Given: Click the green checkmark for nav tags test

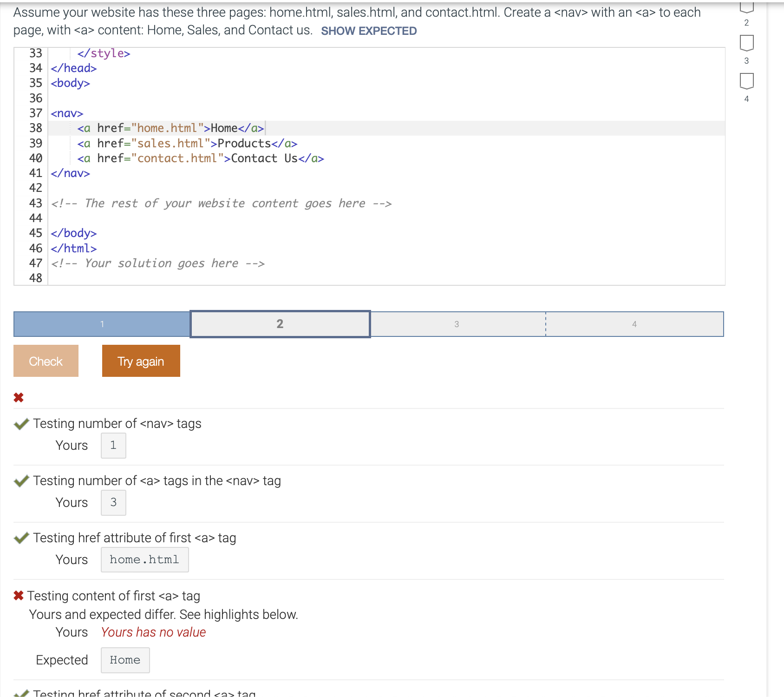Looking at the screenshot, I should tap(21, 423).
